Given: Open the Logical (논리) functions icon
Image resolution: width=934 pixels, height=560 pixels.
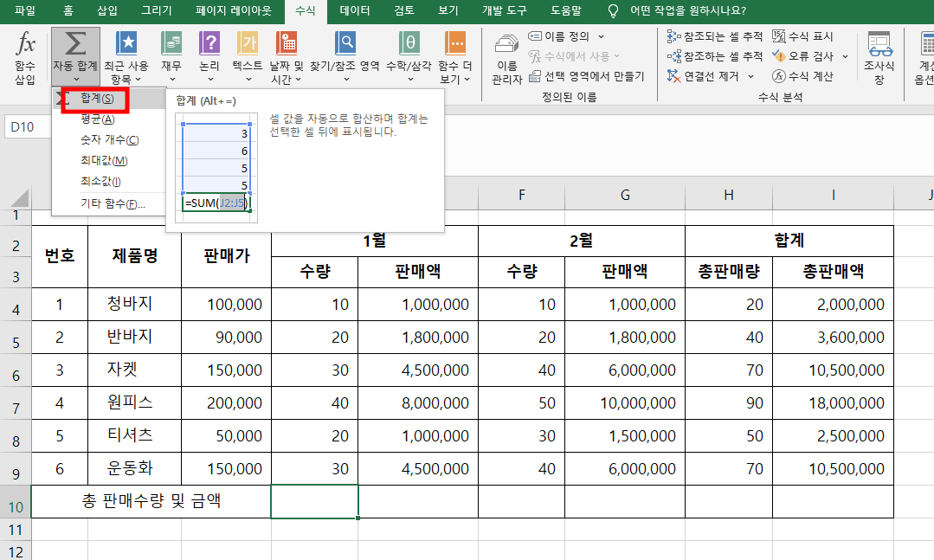Looking at the screenshot, I should 209,43.
